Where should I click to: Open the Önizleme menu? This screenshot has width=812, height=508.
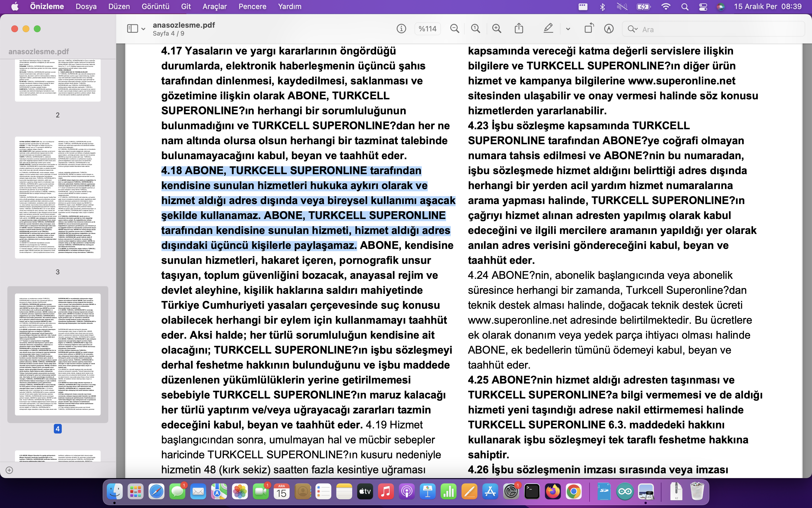pyautogui.click(x=47, y=7)
